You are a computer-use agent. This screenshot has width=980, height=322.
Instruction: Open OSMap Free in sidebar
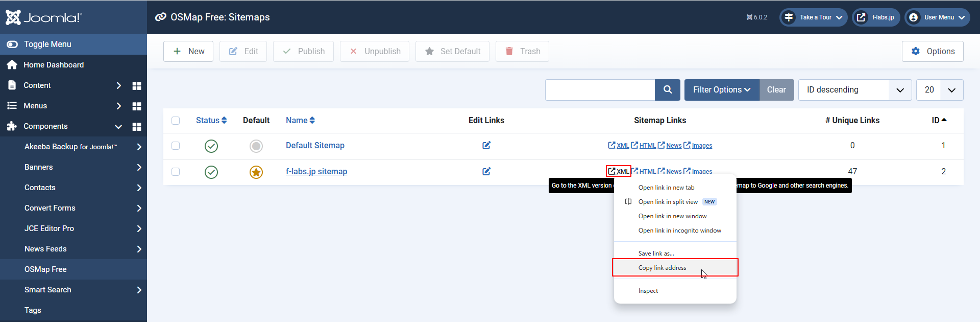[73, 269]
